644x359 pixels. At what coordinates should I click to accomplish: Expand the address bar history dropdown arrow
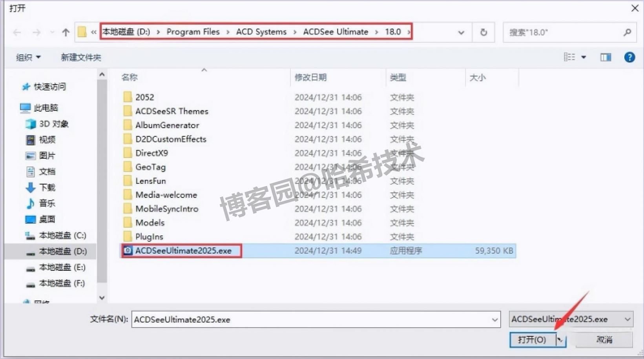[x=461, y=32]
